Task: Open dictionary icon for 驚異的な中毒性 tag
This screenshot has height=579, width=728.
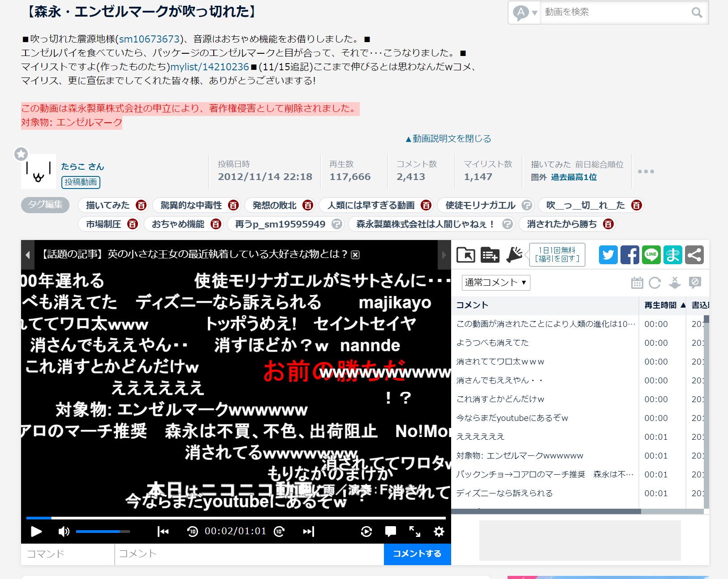Action: pos(233,205)
